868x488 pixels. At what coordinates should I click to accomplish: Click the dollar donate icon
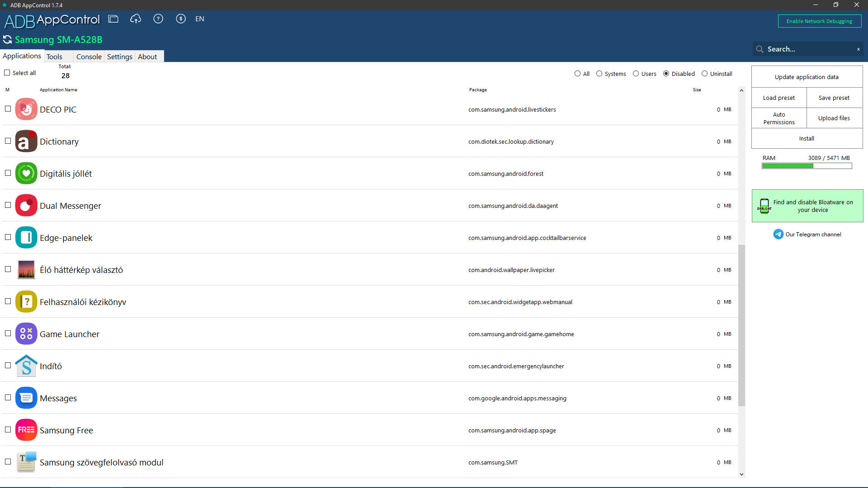[181, 19]
